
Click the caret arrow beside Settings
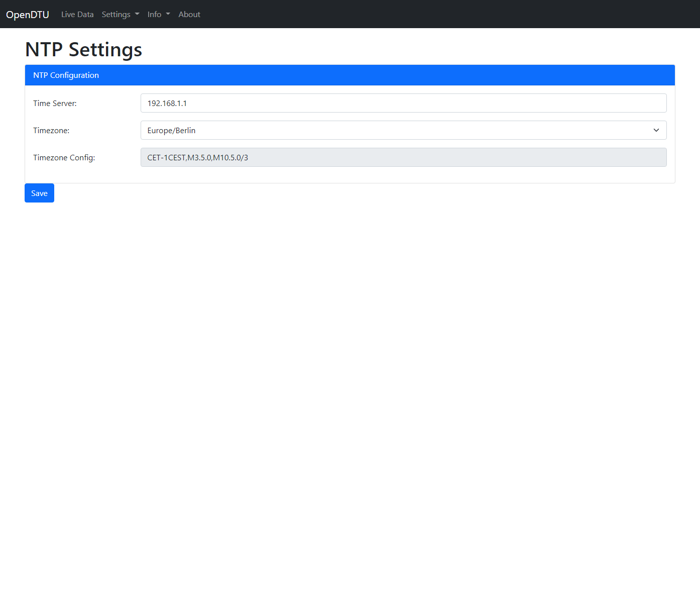point(137,14)
